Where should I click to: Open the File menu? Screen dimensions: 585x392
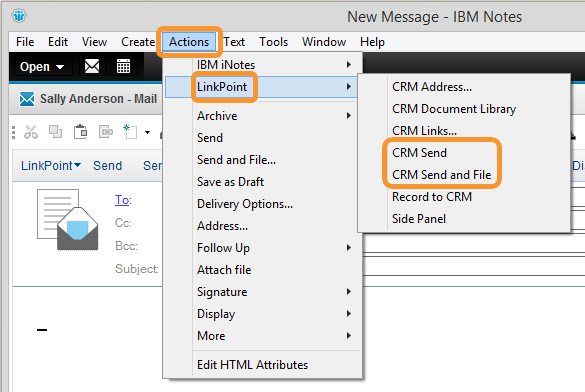[25, 42]
